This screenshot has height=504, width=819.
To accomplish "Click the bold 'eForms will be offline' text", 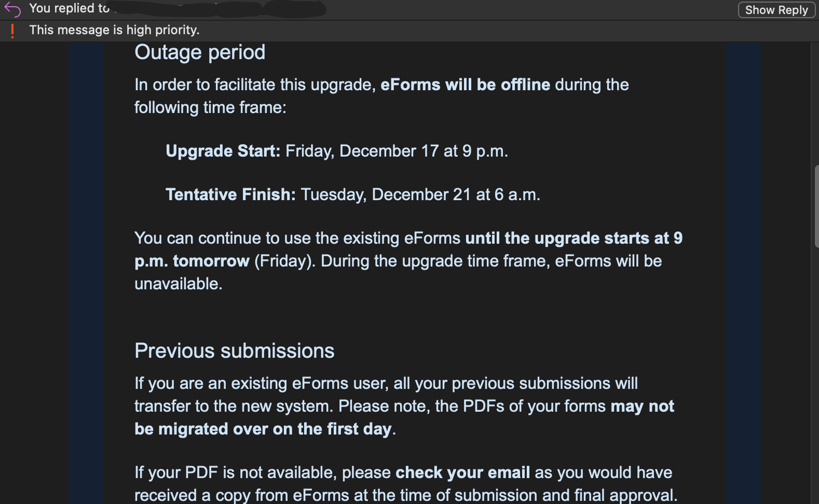I will click(x=465, y=85).
